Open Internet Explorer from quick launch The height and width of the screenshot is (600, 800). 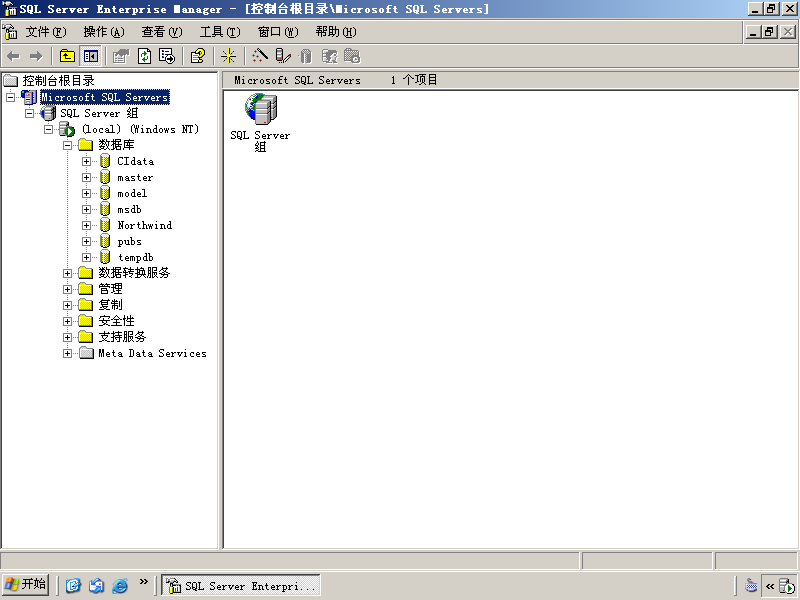(119, 585)
